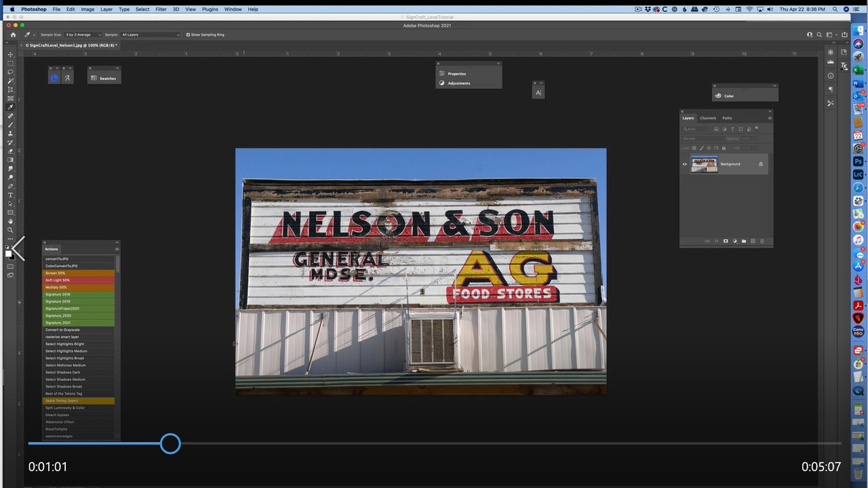Open the Sample Size dropdown
The width and height of the screenshot is (868, 488).
(x=83, y=35)
